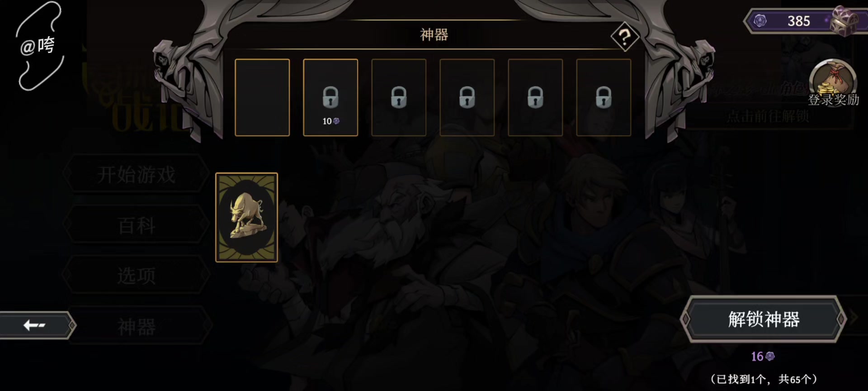Select the golden bull artifact card
The image size is (868, 391).
point(247,217)
